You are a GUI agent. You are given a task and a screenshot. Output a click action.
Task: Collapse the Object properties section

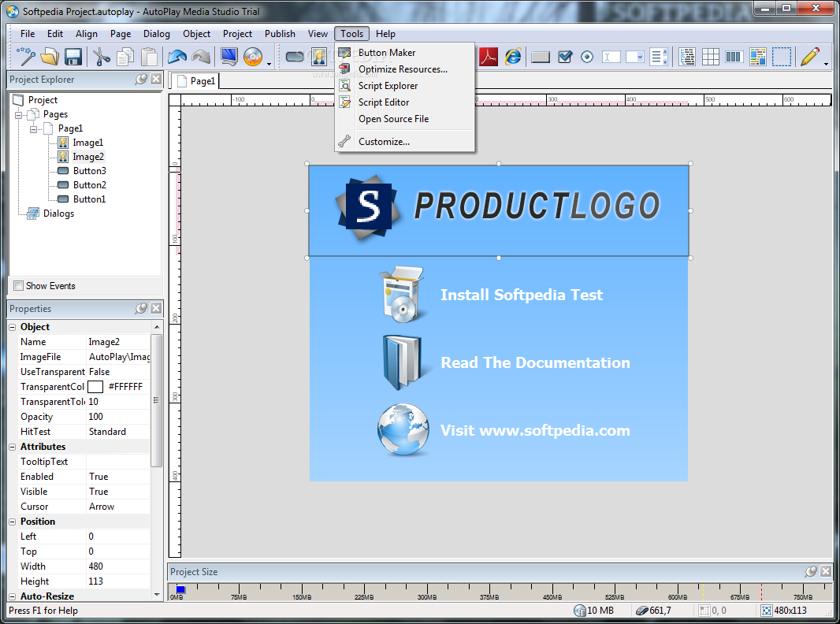point(13,327)
